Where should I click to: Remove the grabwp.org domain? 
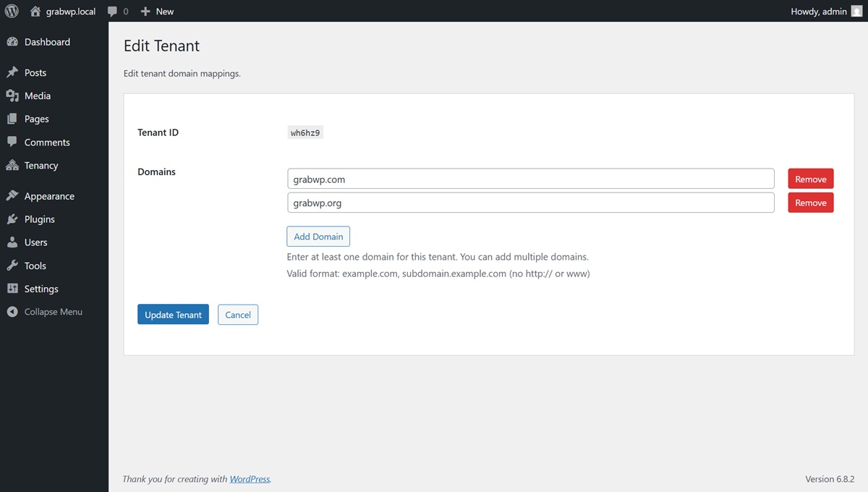click(x=811, y=203)
